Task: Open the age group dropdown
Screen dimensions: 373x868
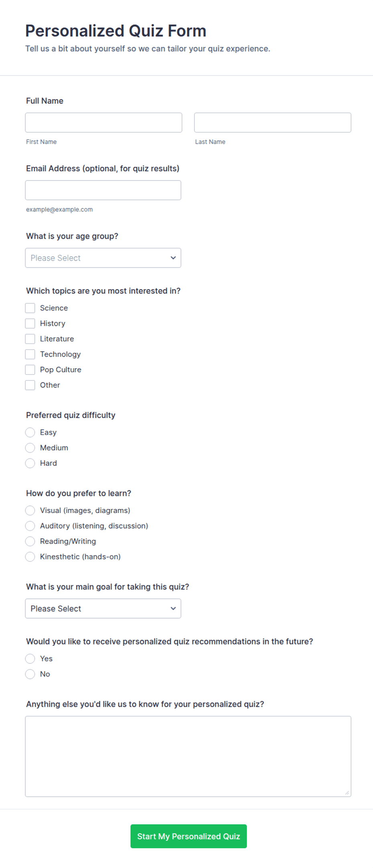Action: (x=103, y=258)
